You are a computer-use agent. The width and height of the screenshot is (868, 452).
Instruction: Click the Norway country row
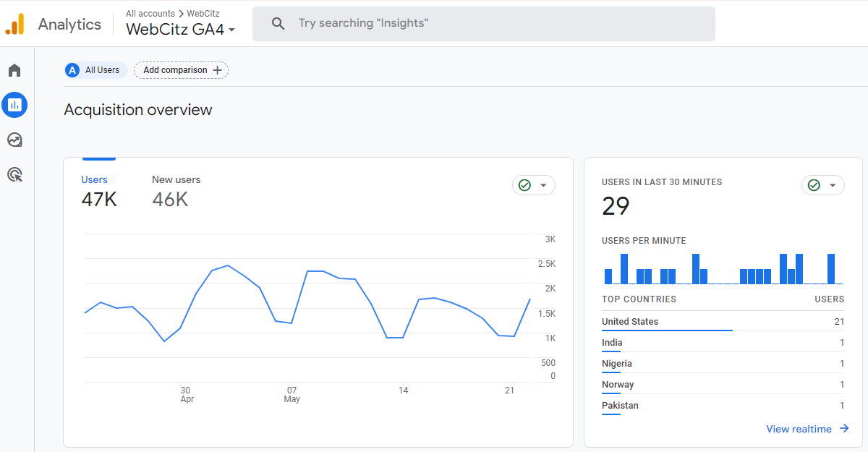pyautogui.click(x=723, y=385)
